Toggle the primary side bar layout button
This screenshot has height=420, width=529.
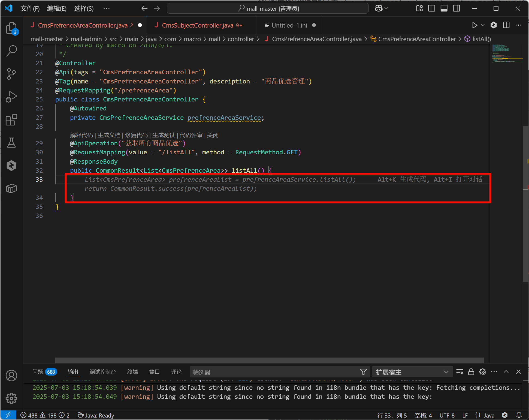click(432, 8)
